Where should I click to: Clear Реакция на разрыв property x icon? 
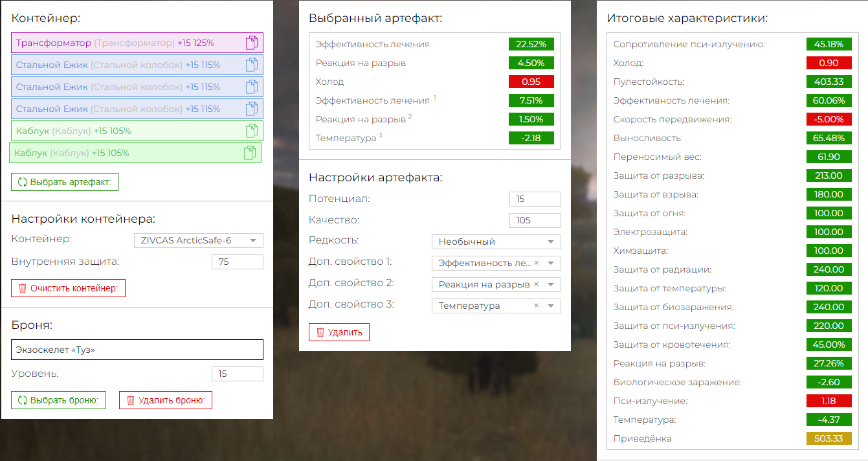536,284
